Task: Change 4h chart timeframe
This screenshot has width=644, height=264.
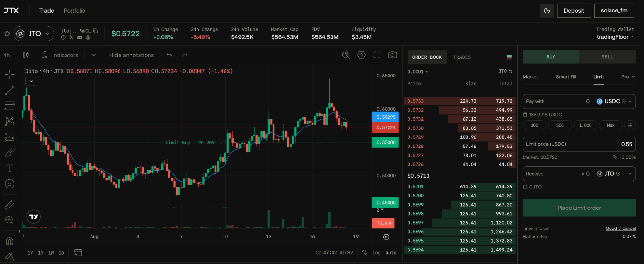Action: pyautogui.click(x=6, y=55)
